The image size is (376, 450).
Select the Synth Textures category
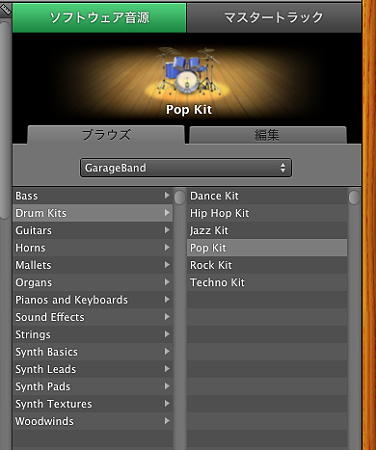93,404
